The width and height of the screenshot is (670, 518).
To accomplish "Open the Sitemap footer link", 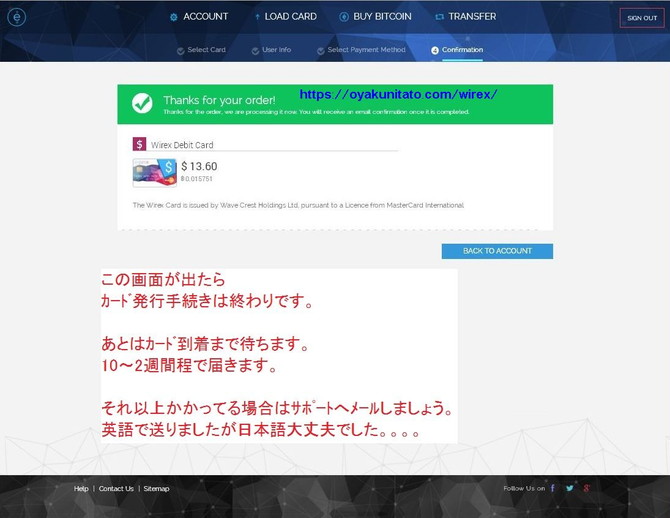I will tap(156, 489).
